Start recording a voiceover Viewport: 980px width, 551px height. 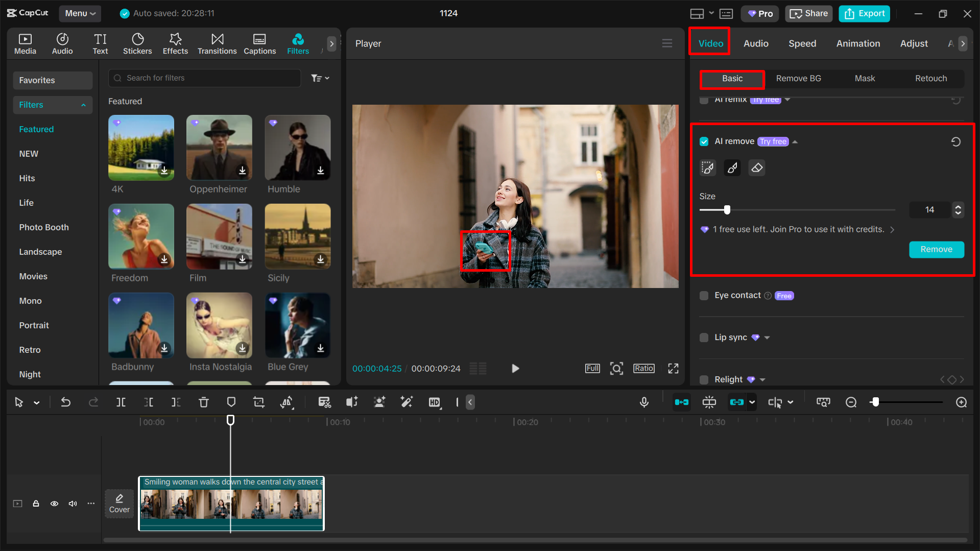[x=644, y=402]
